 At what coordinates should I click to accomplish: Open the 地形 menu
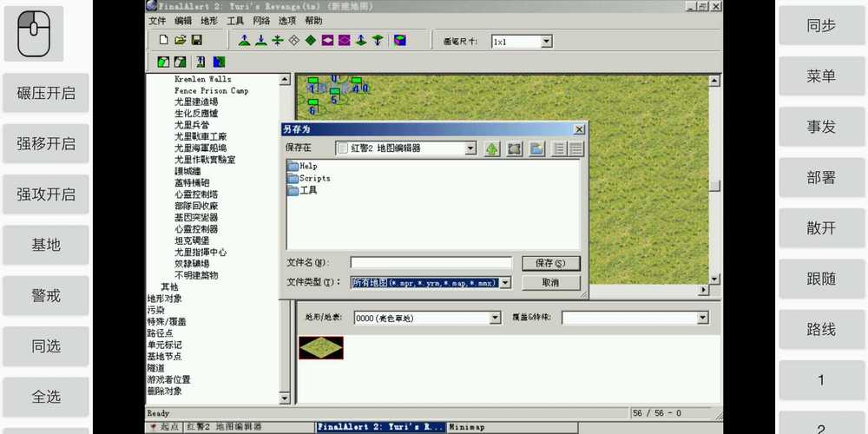209,21
